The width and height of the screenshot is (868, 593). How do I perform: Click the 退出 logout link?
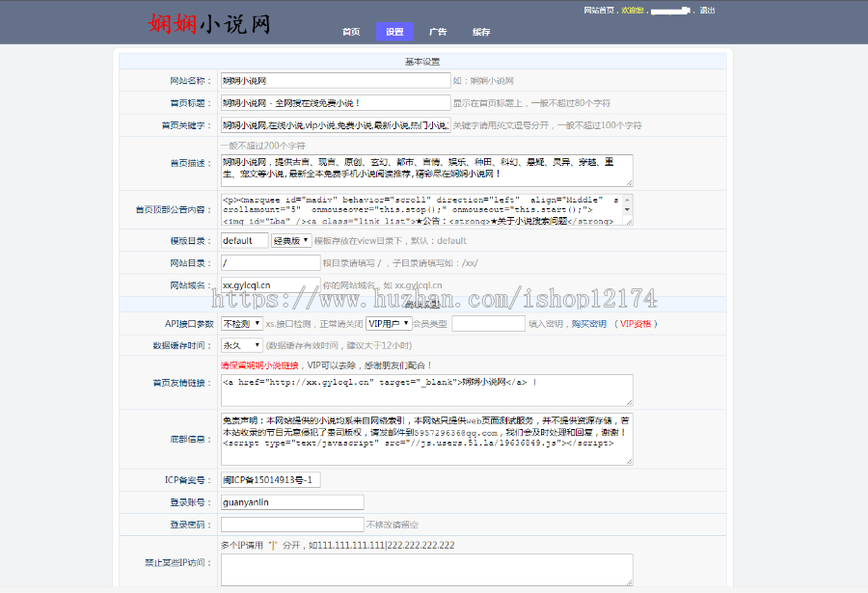point(707,10)
